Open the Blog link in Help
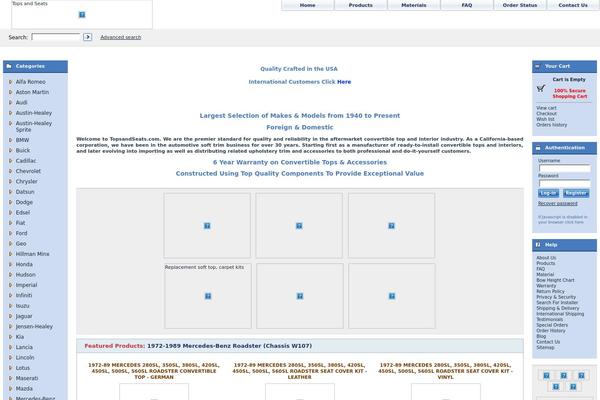The width and height of the screenshot is (600, 400). (541, 336)
